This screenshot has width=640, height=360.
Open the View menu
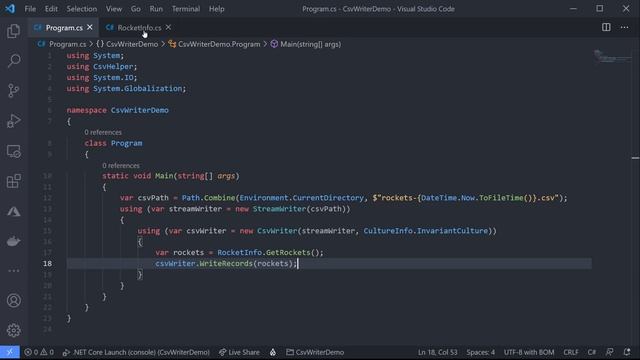tap(114, 9)
